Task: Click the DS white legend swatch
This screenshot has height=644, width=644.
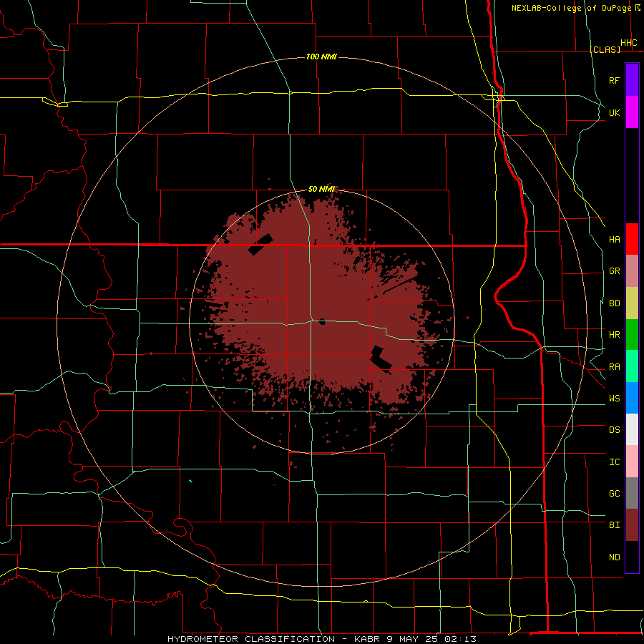Action: (x=632, y=429)
